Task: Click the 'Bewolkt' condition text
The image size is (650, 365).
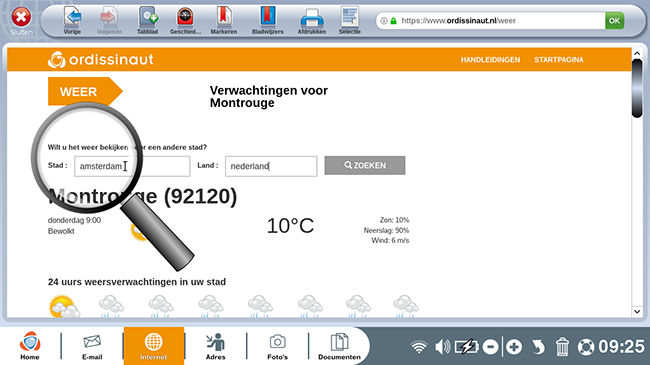Action: 61,231
